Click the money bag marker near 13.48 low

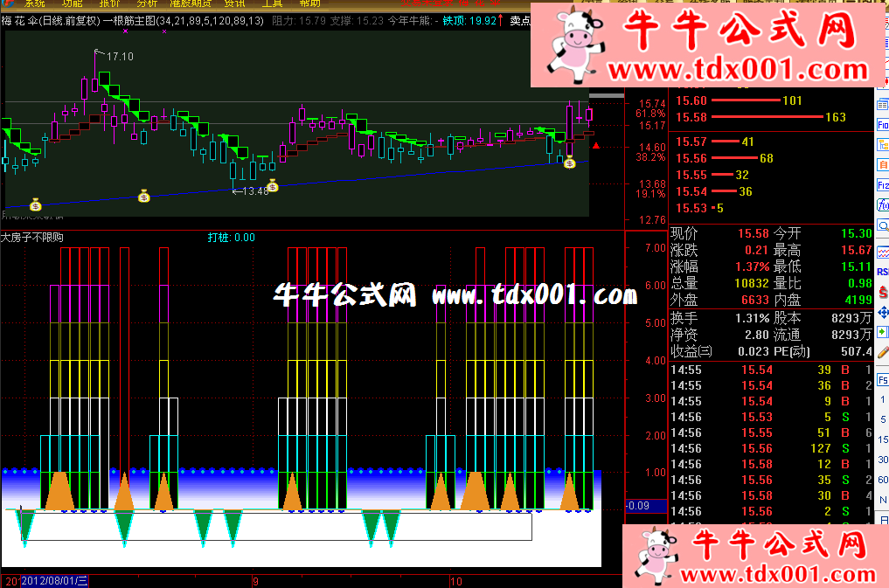pyautogui.click(x=272, y=185)
